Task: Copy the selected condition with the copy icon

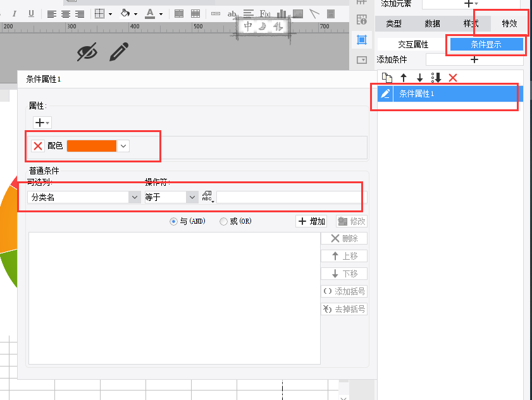Action: [x=387, y=78]
